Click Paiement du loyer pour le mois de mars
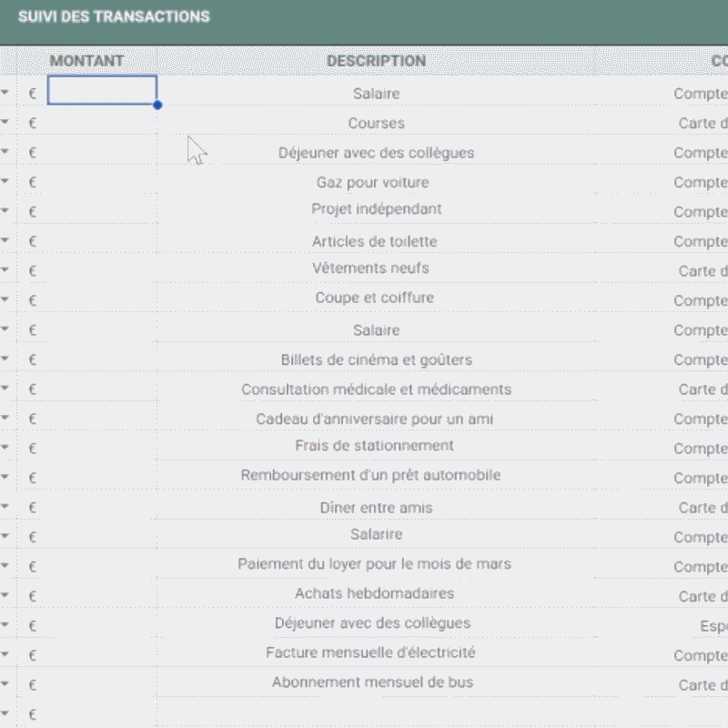 [374, 564]
